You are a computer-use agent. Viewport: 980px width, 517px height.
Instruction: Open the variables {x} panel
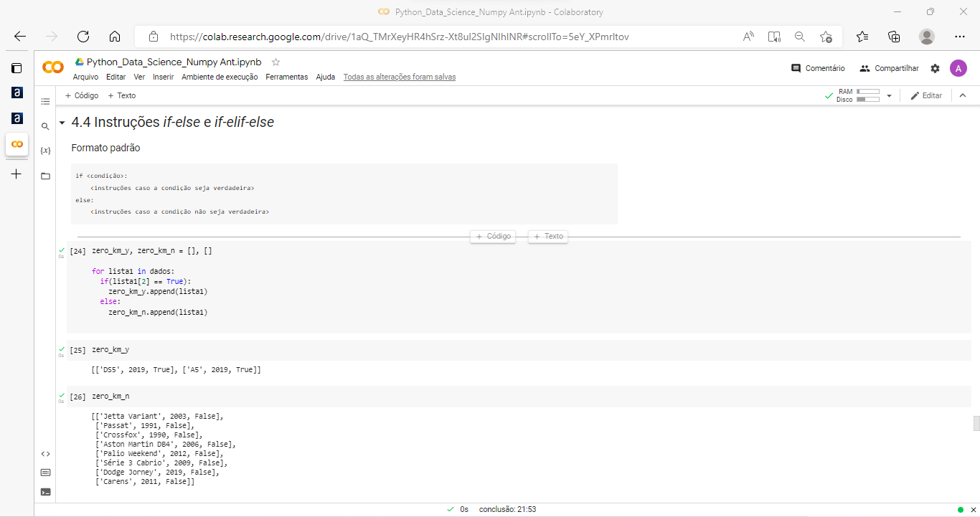coord(45,151)
